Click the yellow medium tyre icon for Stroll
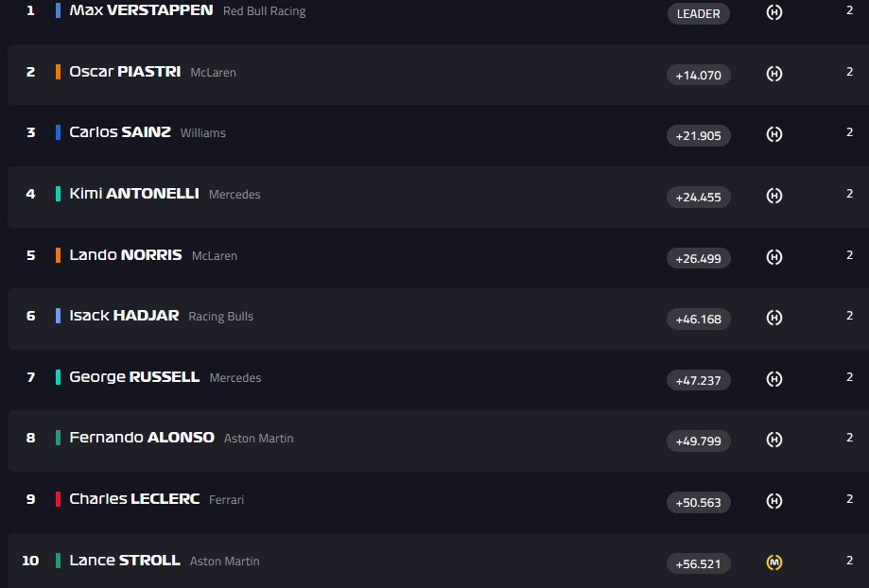The height and width of the screenshot is (588, 869). tap(773, 562)
